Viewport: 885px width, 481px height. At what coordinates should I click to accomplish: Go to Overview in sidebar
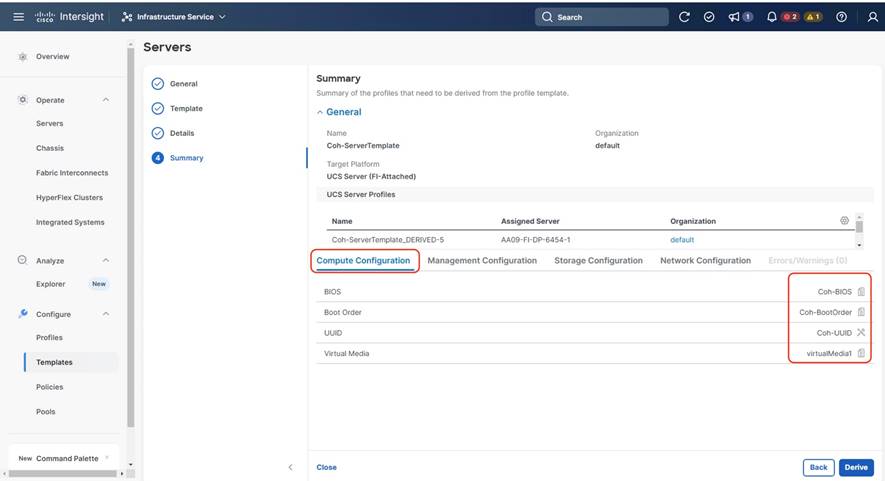pos(52,56)
